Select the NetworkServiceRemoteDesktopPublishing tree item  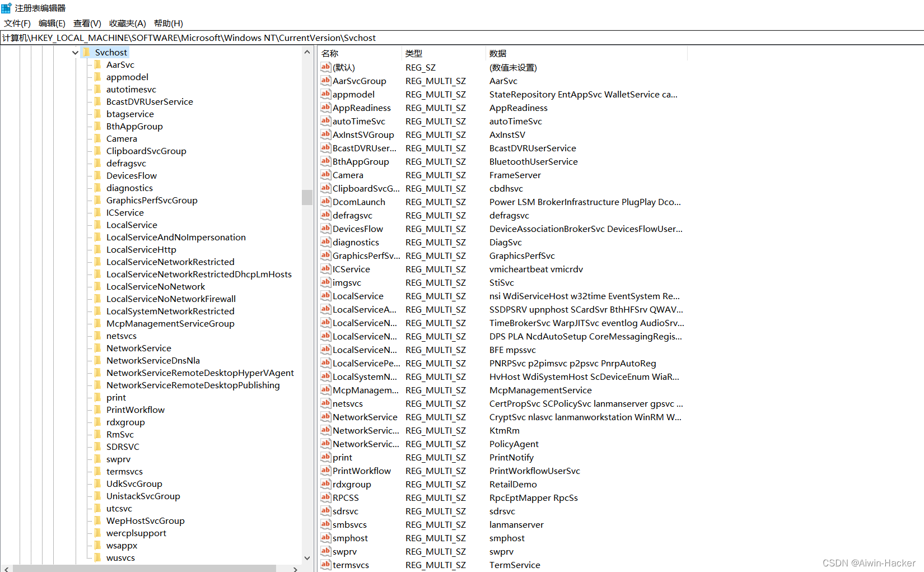coord(193,385)
